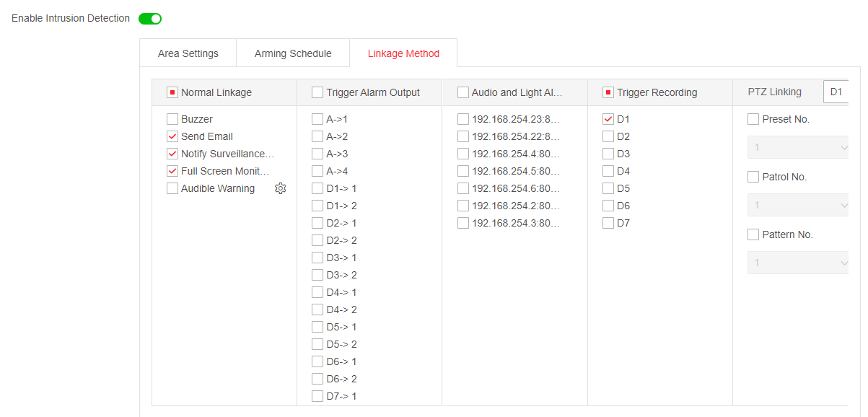The height and width of the screenshot is (417, 868).
Task: Uncheck the Send Email option
Action: (172, 136)
